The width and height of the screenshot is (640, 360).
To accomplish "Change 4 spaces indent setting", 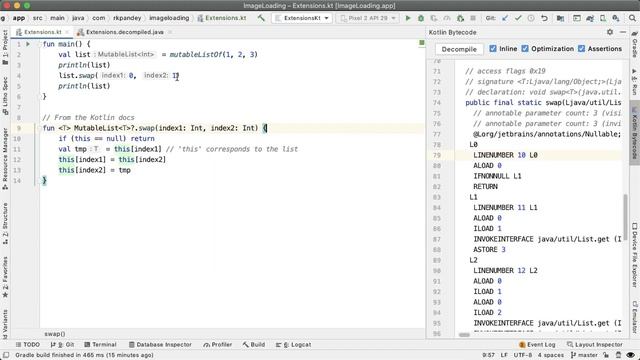I will coord(551,355).
